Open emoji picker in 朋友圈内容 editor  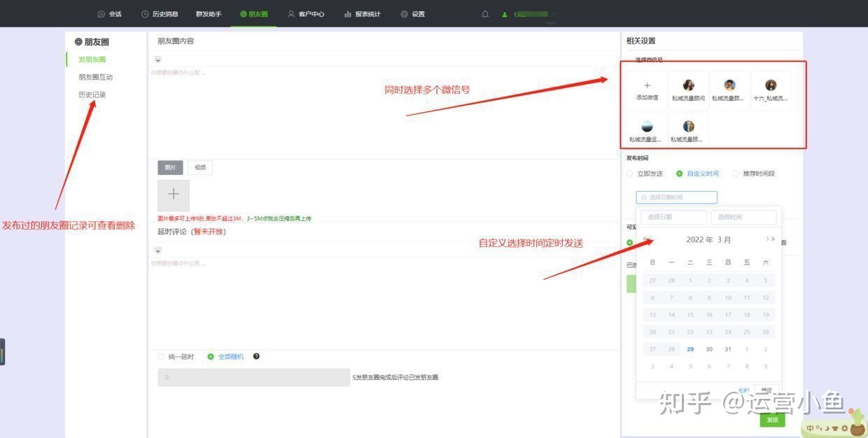[x=157, y=59]
